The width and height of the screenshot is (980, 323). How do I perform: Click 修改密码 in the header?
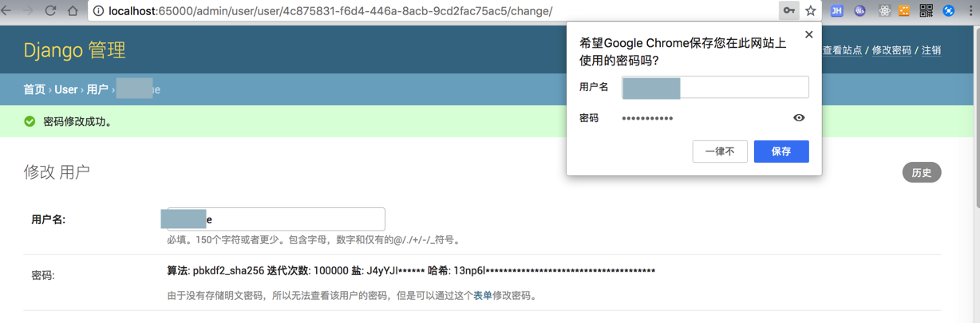click(891, 50)
